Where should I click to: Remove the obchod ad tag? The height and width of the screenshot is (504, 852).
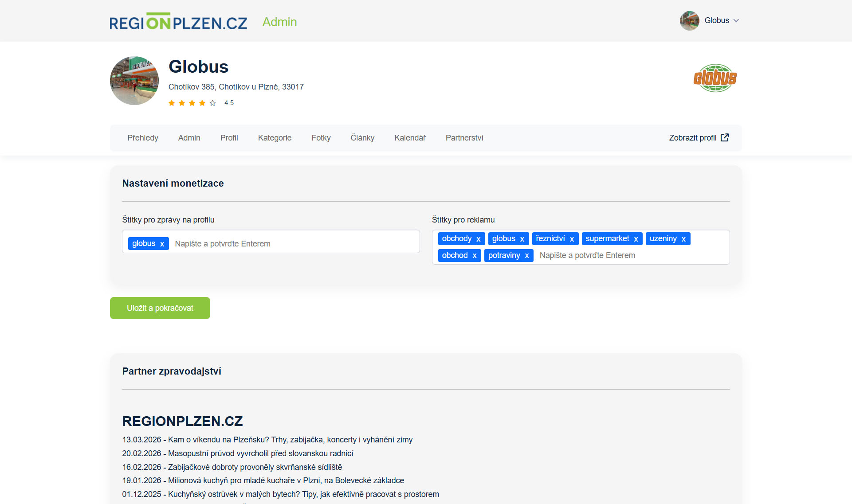tap(475, 256)
